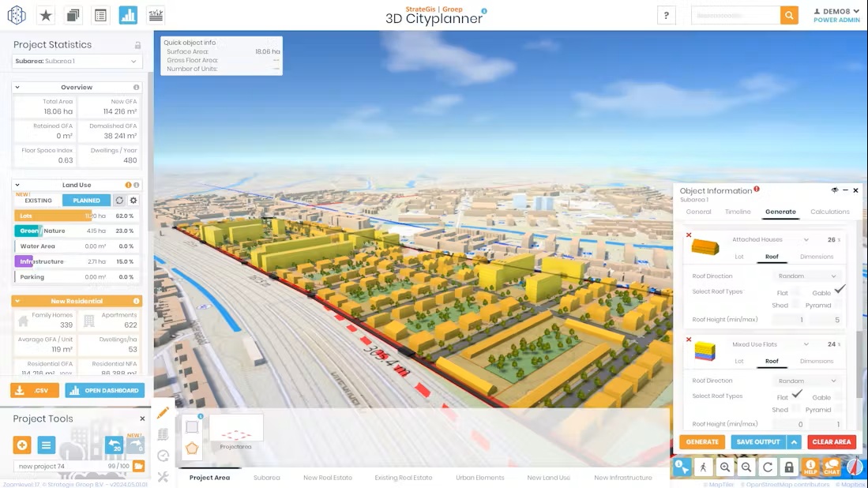Select the buildings tool in side strip
The width and height of the screenshot is (868, 488).
click(x=163, y=434)
